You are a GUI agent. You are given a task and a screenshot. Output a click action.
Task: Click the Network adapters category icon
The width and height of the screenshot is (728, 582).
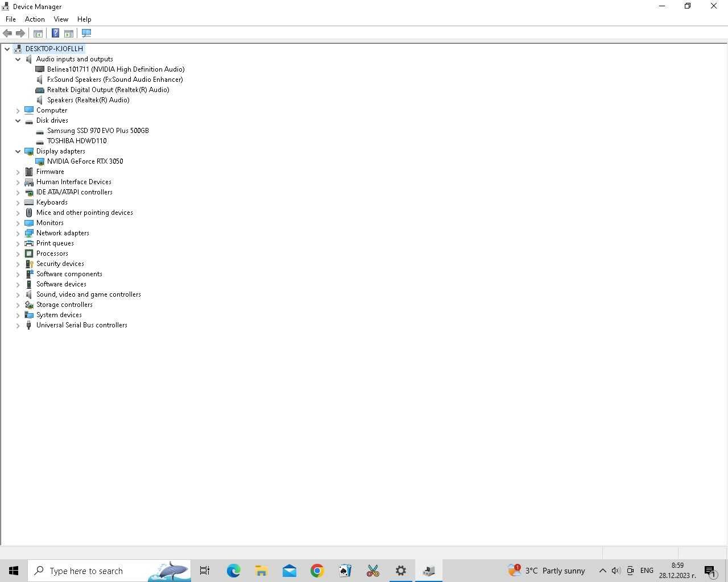click(x=29, y=233)
